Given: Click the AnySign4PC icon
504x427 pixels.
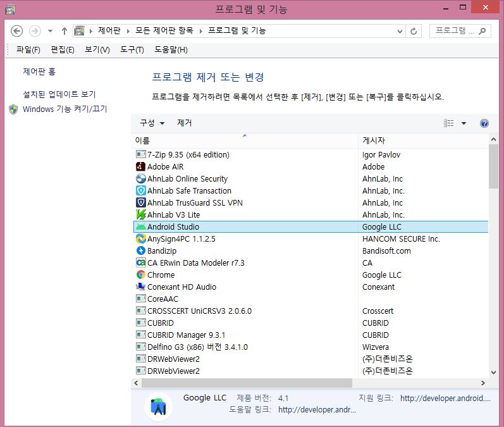Looking at the screenshot, I should tap(141, 238).
